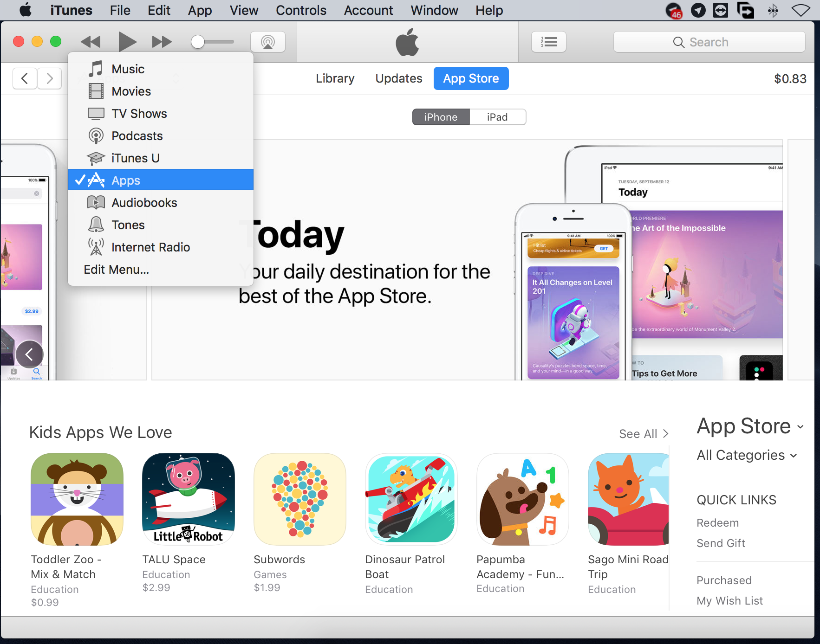Select the App Store tab

pos(471,78)
